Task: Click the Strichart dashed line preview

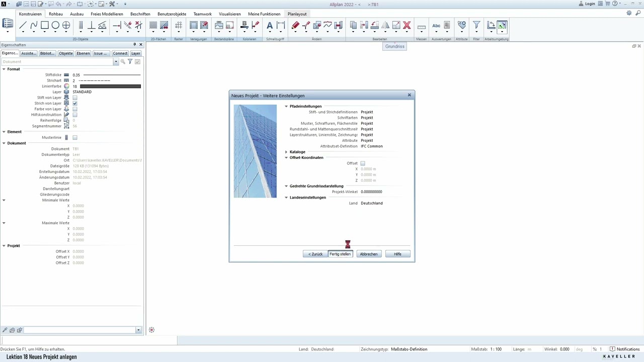Action: pos(94,80)
